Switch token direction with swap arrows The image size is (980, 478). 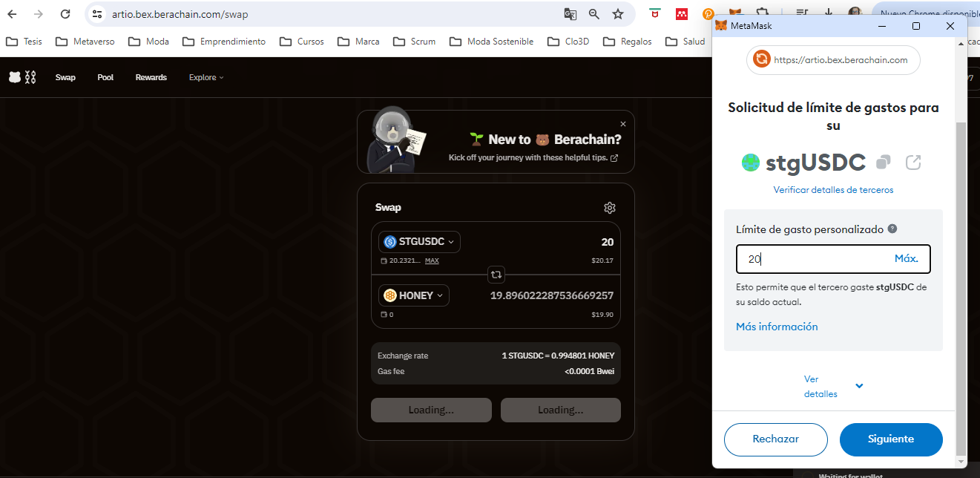496,275
